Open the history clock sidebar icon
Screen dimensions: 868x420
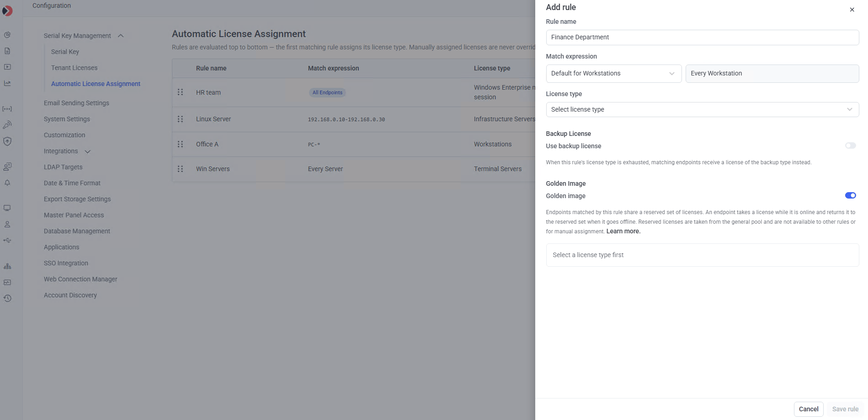click(7, 298)
